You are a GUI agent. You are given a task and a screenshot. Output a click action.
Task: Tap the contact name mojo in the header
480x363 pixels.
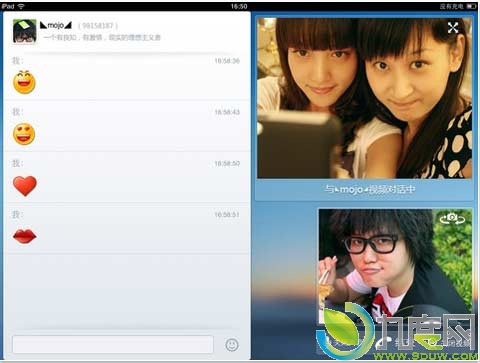[x=56, y=25]
